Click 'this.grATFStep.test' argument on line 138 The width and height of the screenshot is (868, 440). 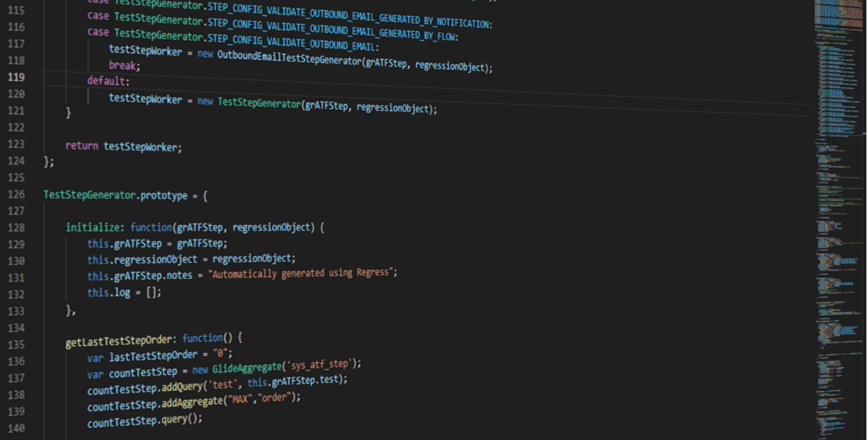[x=294, y=381]
